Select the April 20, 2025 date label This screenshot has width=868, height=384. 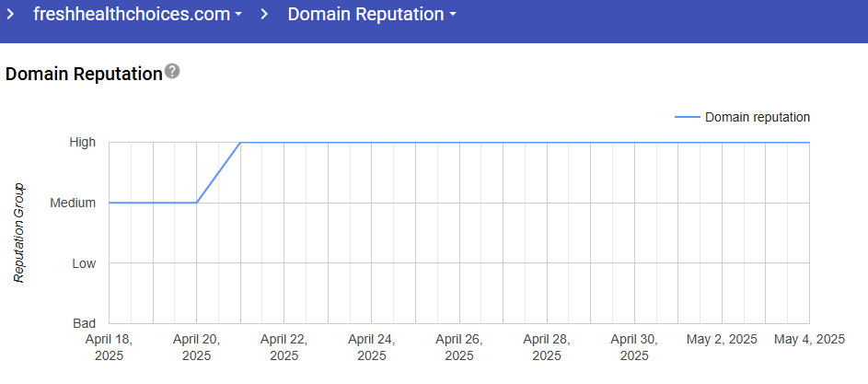click(196, 347)
